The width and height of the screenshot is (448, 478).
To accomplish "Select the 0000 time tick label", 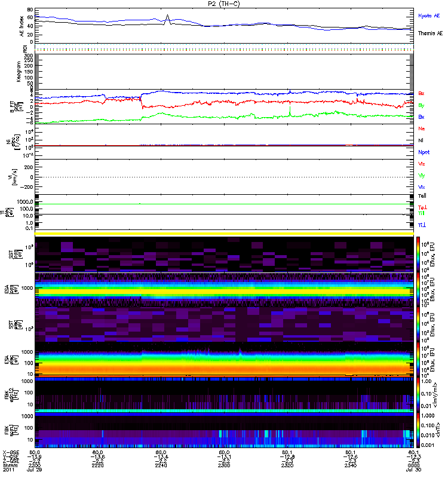I will [x=413, y=465].
